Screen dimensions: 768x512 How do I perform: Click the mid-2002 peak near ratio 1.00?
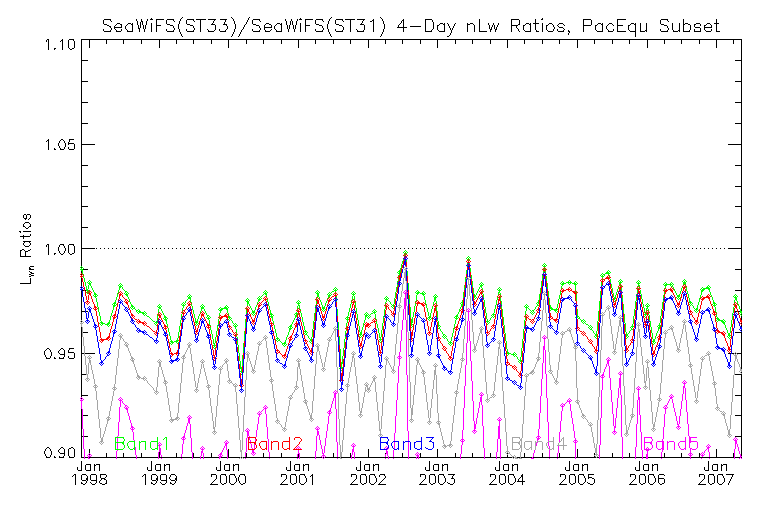tap(405, 253)
